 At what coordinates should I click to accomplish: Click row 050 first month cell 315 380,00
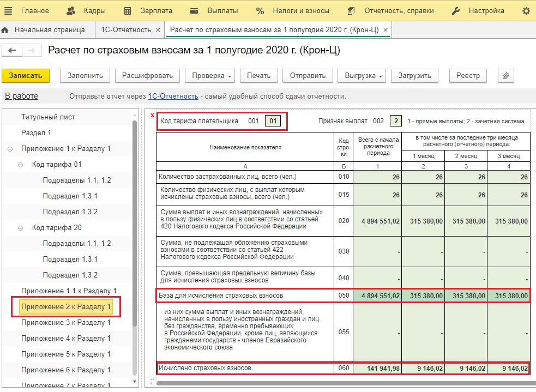[423, 296]
